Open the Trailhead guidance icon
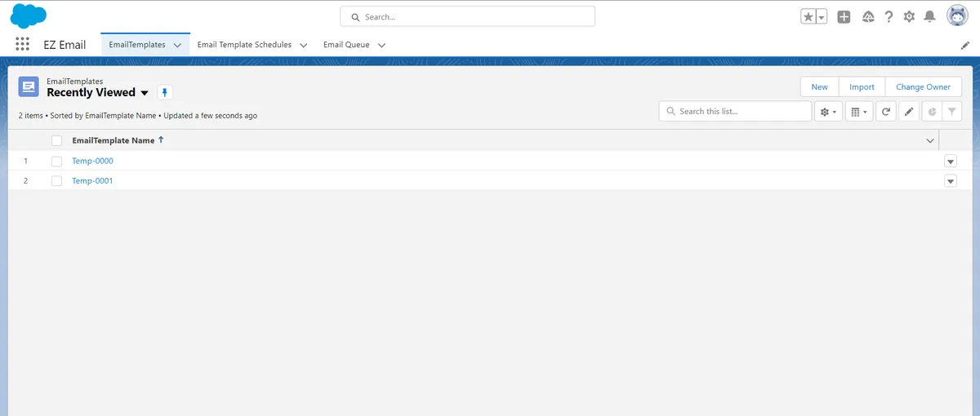The height and width of the screenshot is (416, 980). (868, 16)
